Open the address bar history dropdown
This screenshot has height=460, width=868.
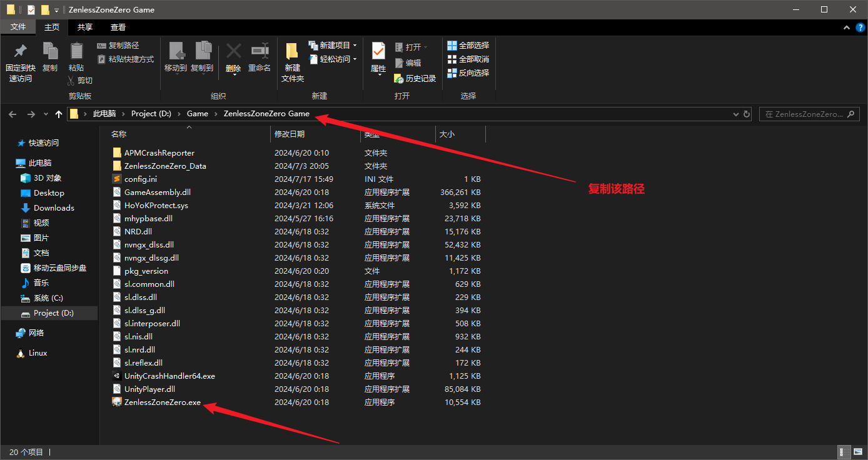coord(735,114)
